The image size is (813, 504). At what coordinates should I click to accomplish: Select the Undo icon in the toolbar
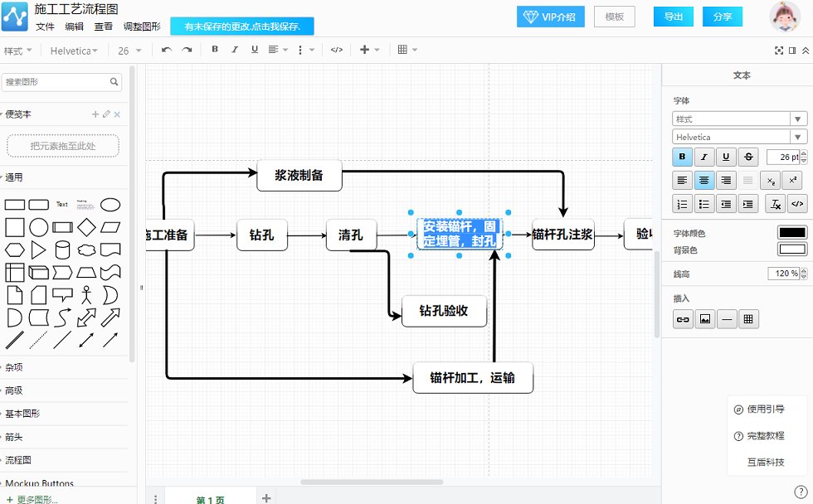point(166,50)
